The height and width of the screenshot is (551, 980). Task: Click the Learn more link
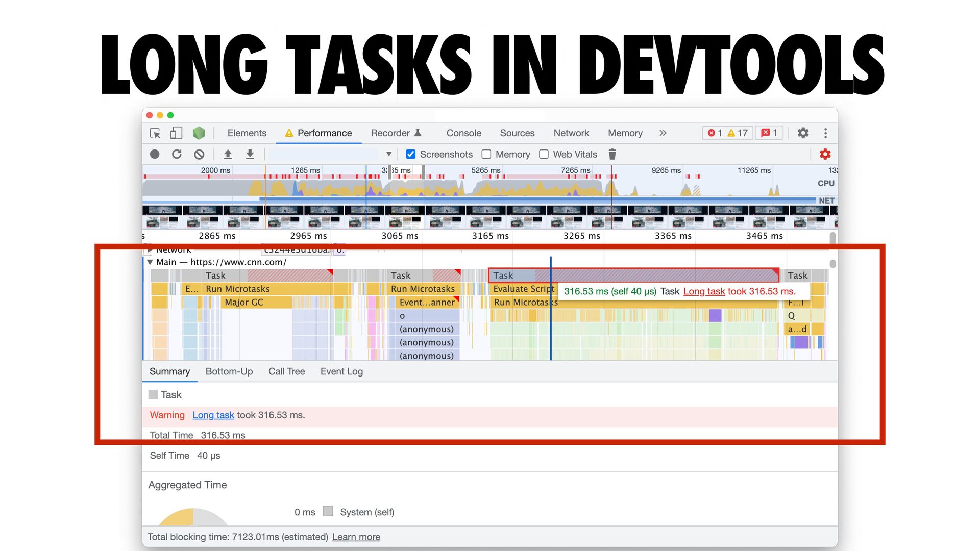(356, 537)
